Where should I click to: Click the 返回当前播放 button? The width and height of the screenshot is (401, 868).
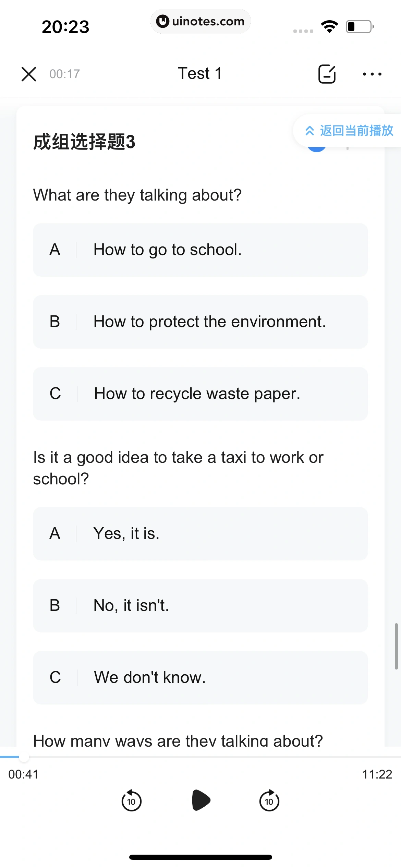pos(348,131)
